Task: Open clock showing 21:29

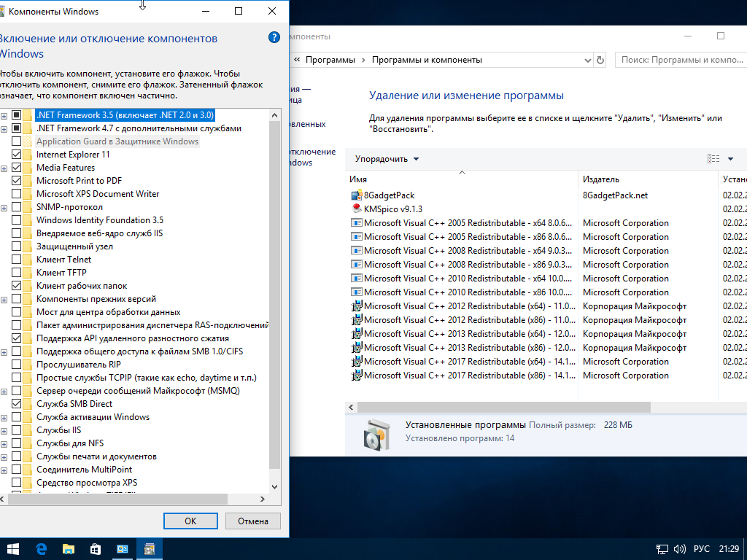Action: [729, 549]
